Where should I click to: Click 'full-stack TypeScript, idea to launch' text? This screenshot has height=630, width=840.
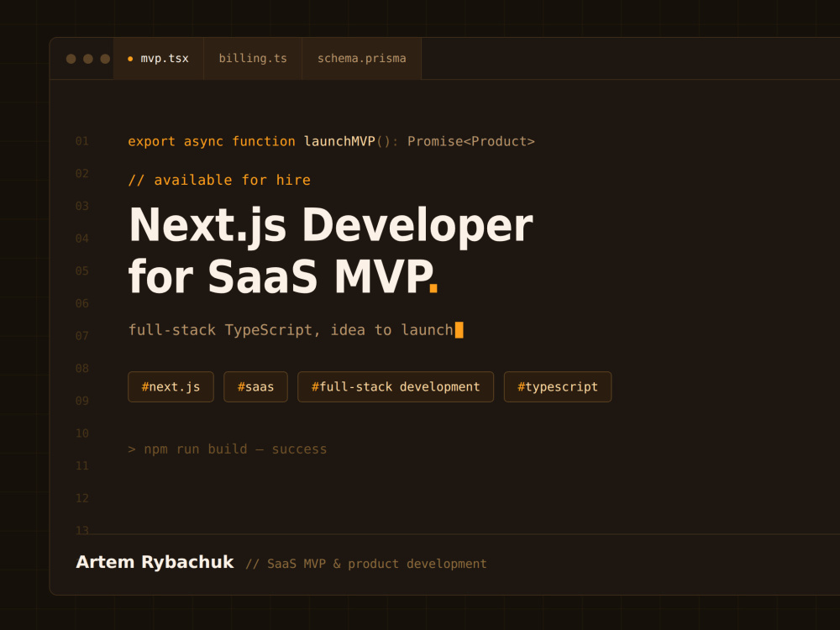click(291, 330)
